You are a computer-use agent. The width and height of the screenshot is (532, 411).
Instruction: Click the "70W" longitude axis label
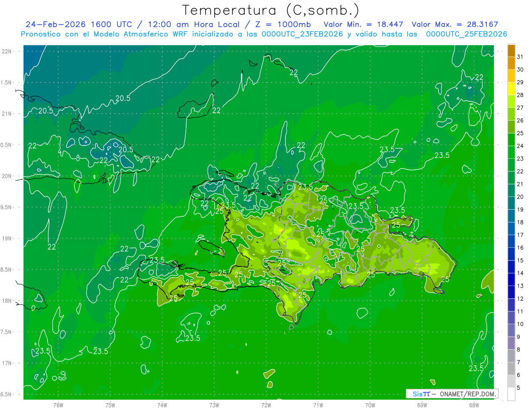click(370, 405)
